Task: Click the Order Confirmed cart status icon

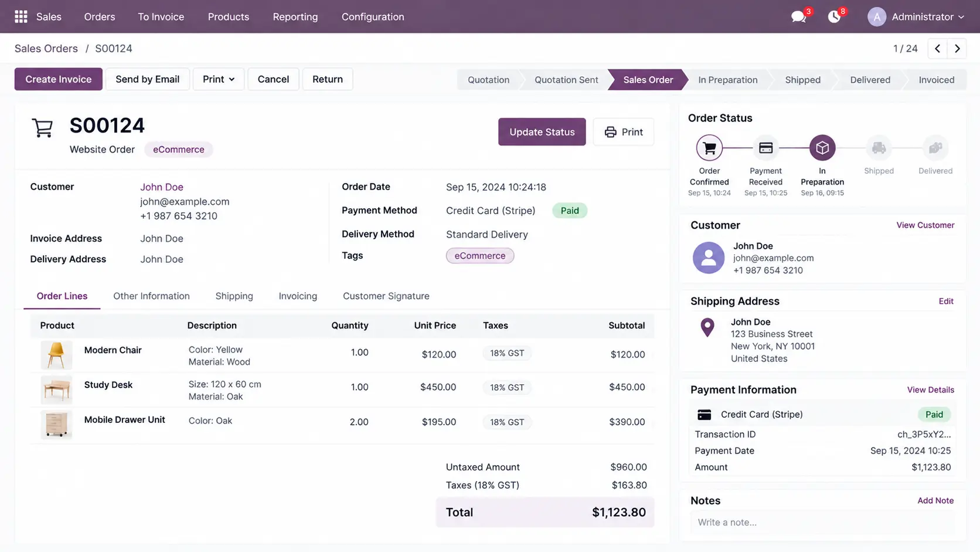Action: [x=709, y=148]
